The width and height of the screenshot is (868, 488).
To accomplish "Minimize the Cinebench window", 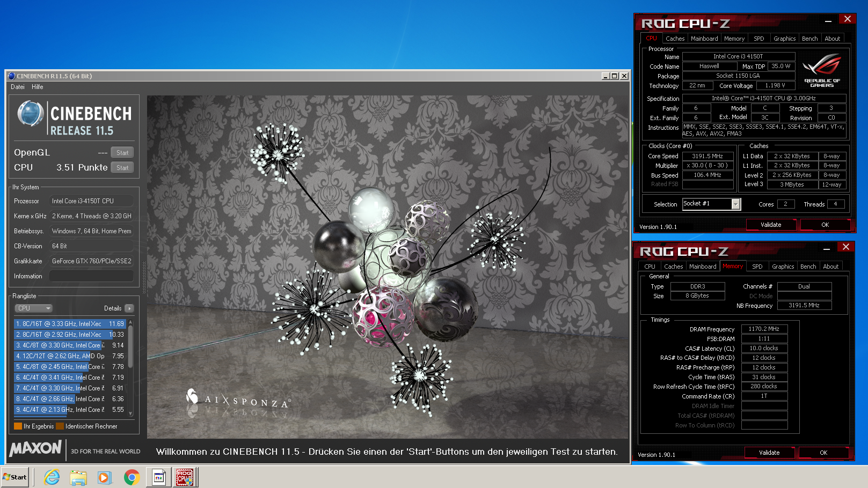I will point(606,76).
